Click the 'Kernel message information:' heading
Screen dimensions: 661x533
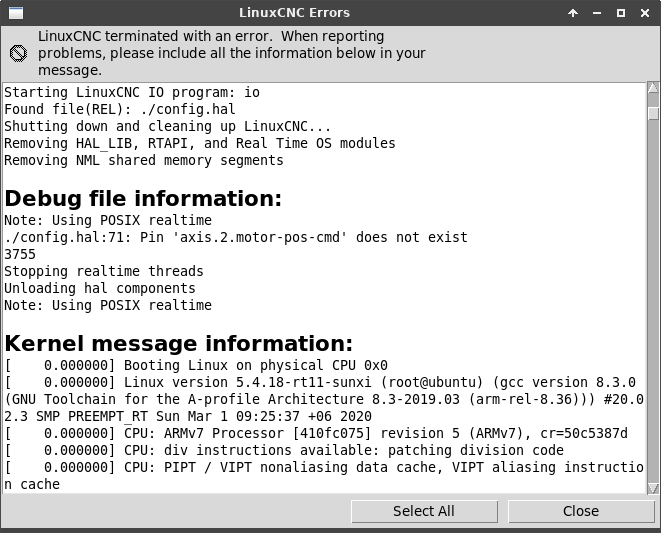tap(179, 344)
